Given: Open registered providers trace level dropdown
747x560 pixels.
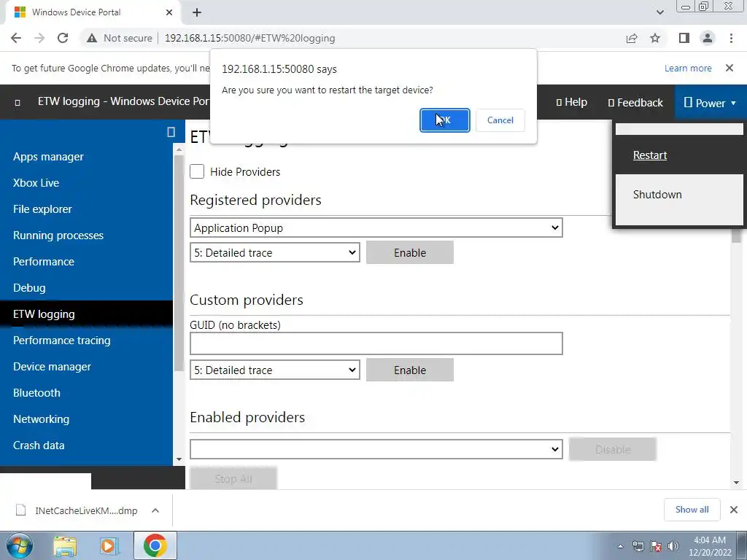Looking at the screenshot, I should [274, 252].
